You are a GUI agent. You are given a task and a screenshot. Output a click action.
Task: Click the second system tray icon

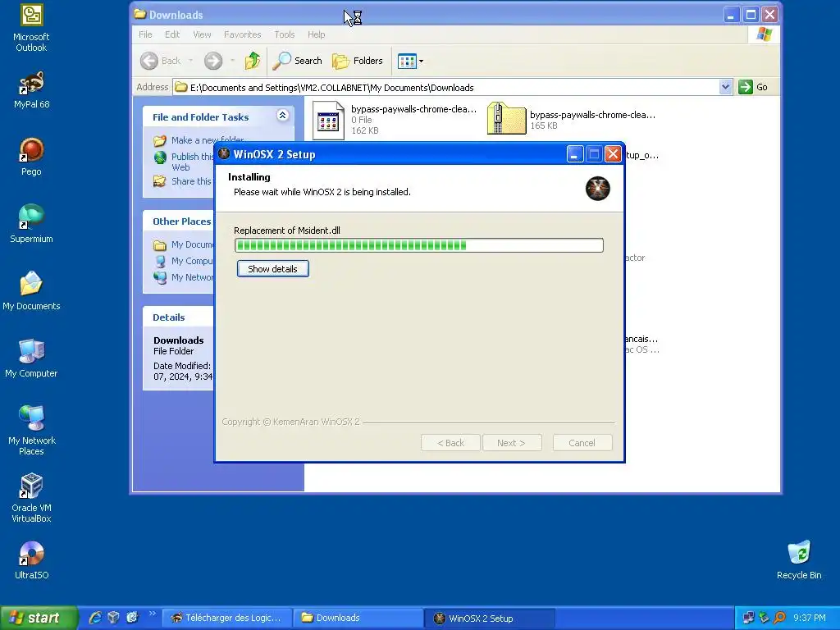coord(764,619)
